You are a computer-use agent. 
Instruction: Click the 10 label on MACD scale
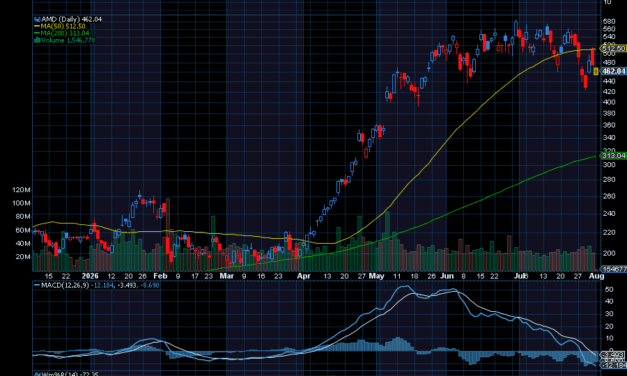pyautogui.click(x=609, y=339)
